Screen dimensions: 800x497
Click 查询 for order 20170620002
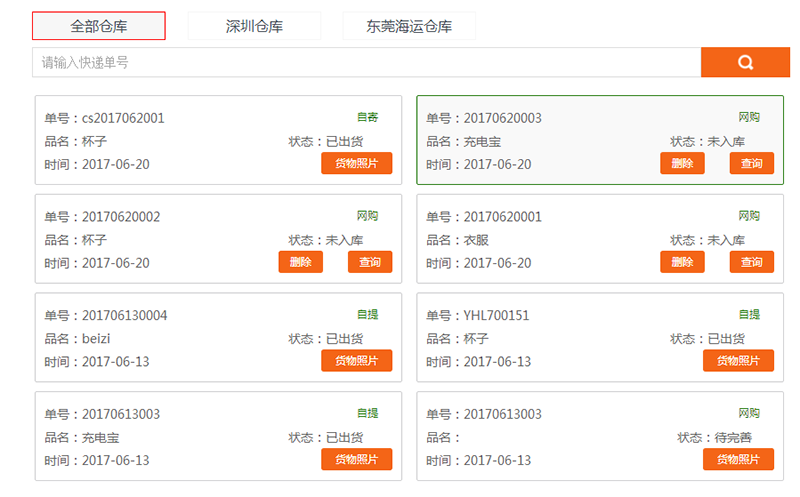click(370, 262)
